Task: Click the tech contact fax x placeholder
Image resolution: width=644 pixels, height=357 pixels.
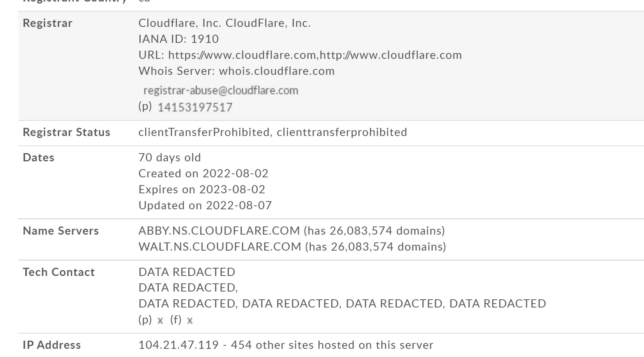Action: coord(190,320)
